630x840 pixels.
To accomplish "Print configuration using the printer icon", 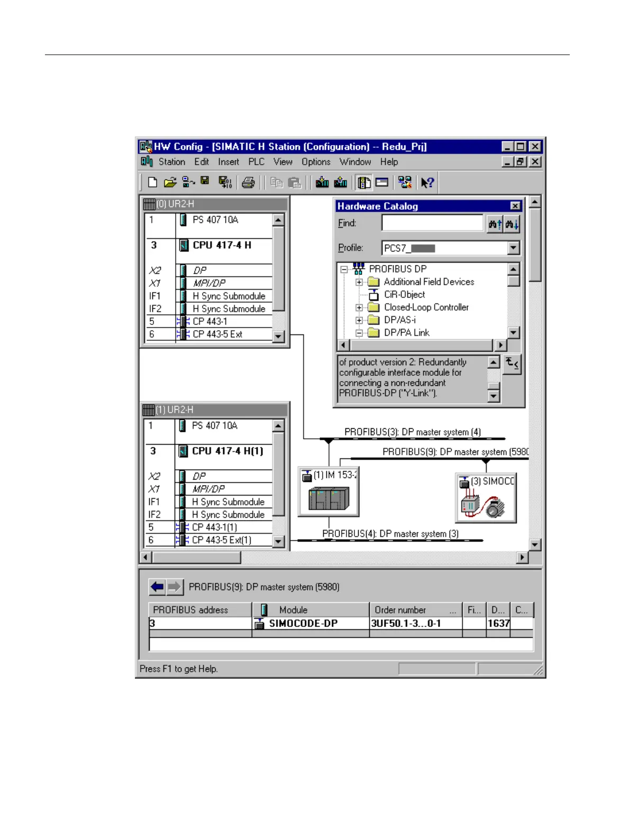I will pyautogui.click(x=248, y=183).
